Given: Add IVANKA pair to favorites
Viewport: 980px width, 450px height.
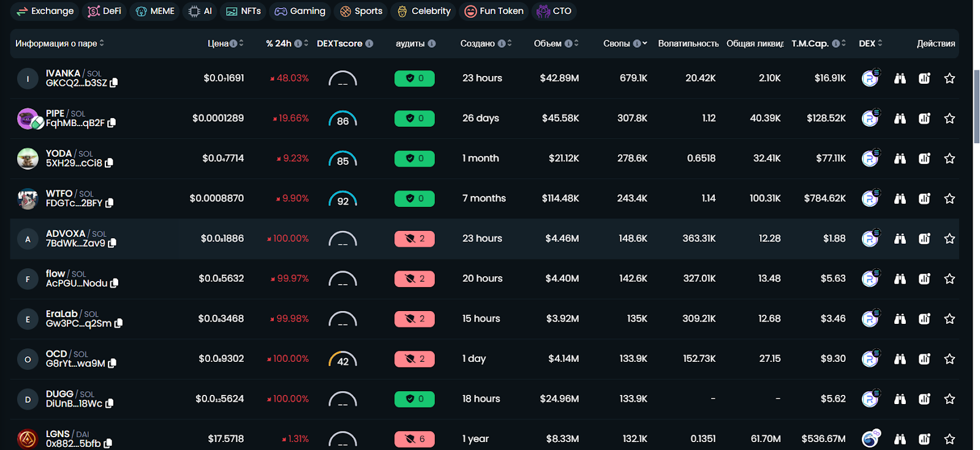Looking at the screenshot, I should tap(949, 78).
